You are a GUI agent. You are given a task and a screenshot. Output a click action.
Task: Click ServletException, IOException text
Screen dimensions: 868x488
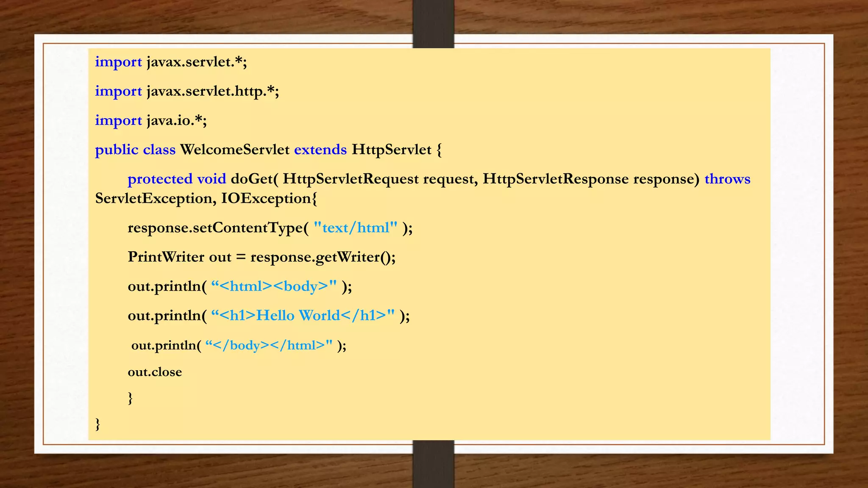(x=206, y=198)
